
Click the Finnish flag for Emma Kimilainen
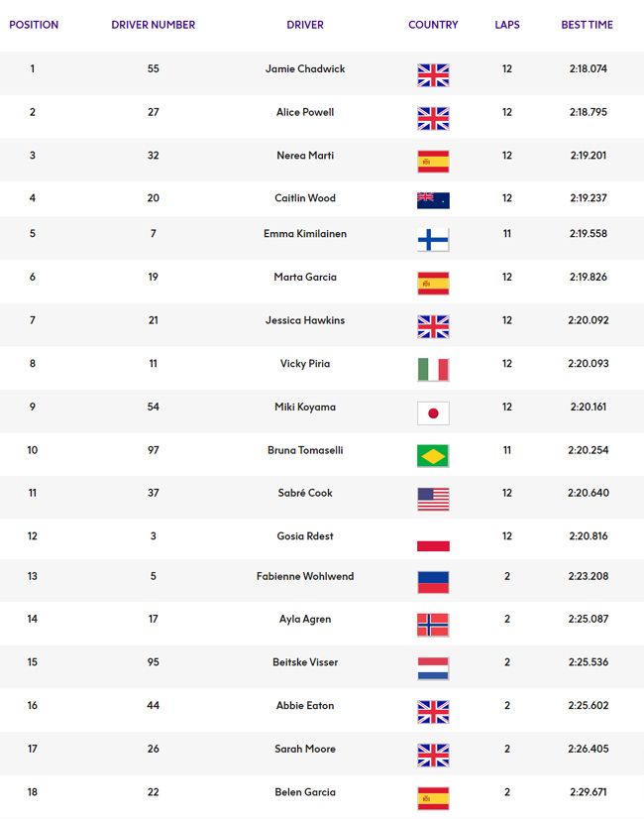click(433, 240)
